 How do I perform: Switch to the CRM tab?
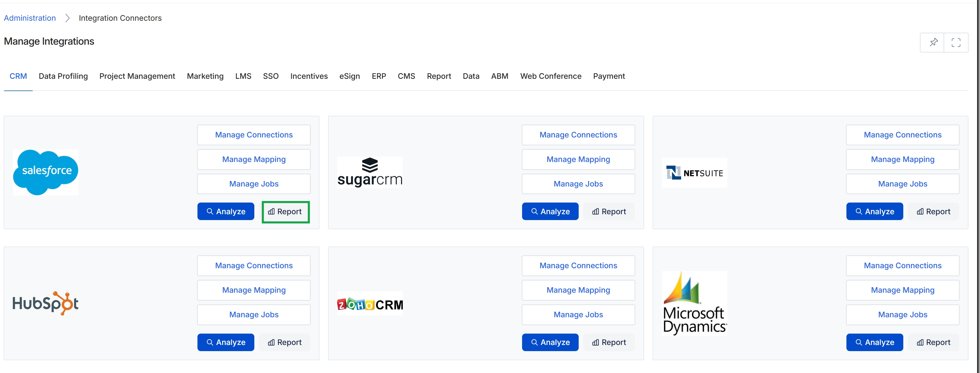(x=18, y=76)
